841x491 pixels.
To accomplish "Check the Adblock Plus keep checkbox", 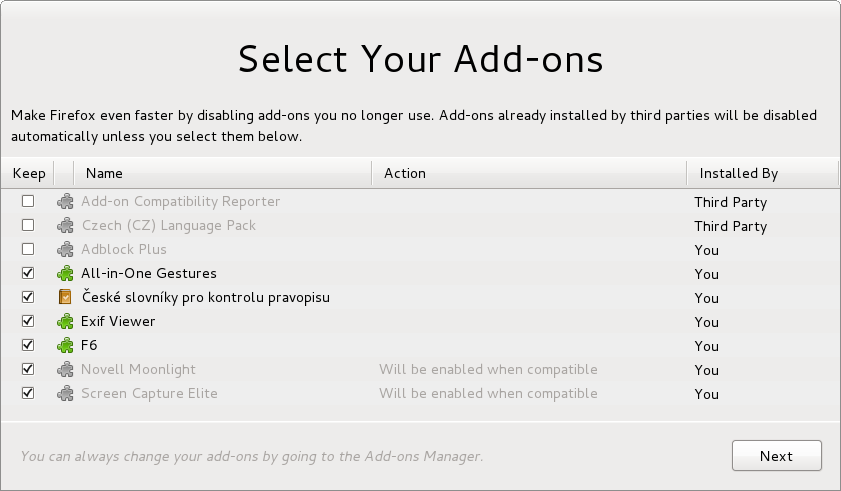I will tap(28, 249).
